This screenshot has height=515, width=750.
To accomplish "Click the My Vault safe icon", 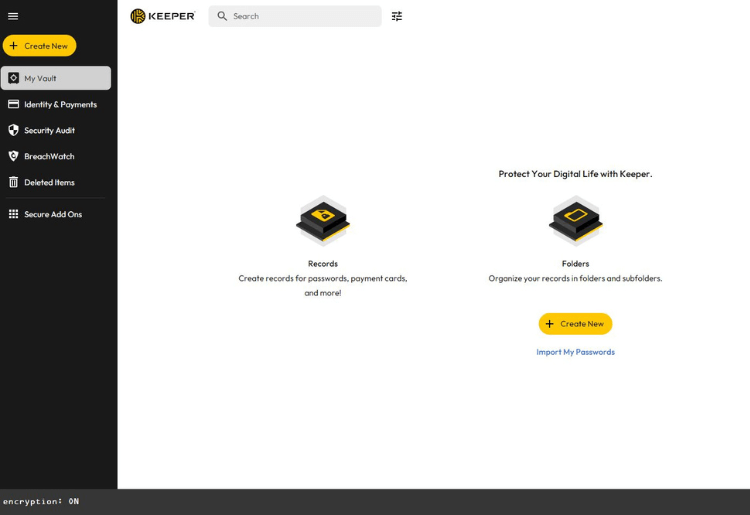I will click(x=14, y=78).
